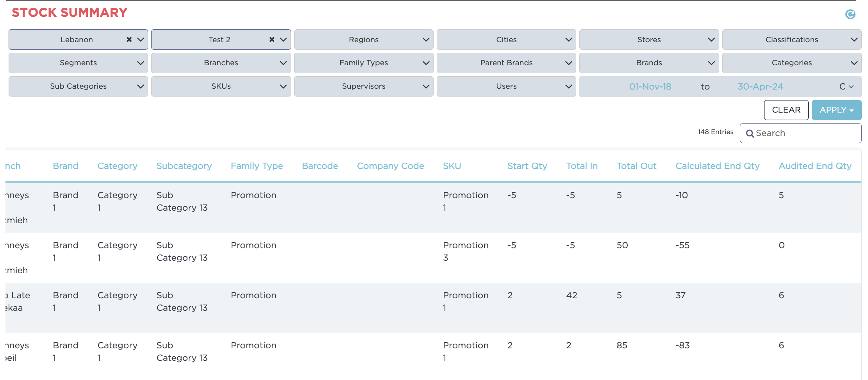Sort table by the SKU column header
The image size is (868, 380).
pyautogui.click(x=452, y=166)
